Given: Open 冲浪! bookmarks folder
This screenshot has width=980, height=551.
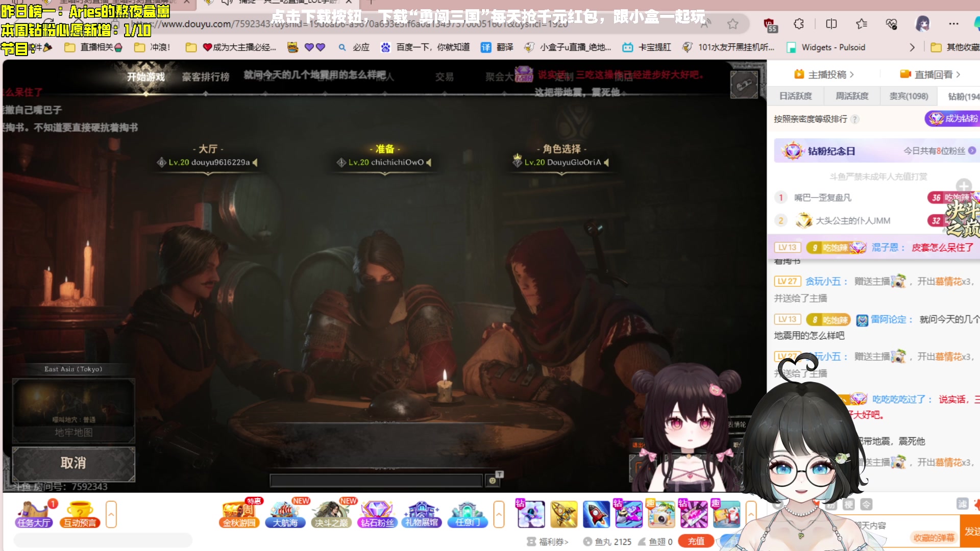Looking at the screenshot, I should click(x=152, y=47).
